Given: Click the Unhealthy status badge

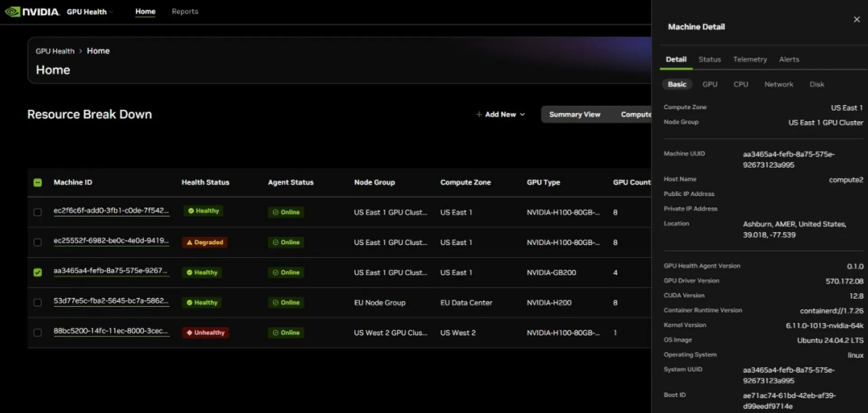Looking at the screenshot, I should (x=206, y=332).
